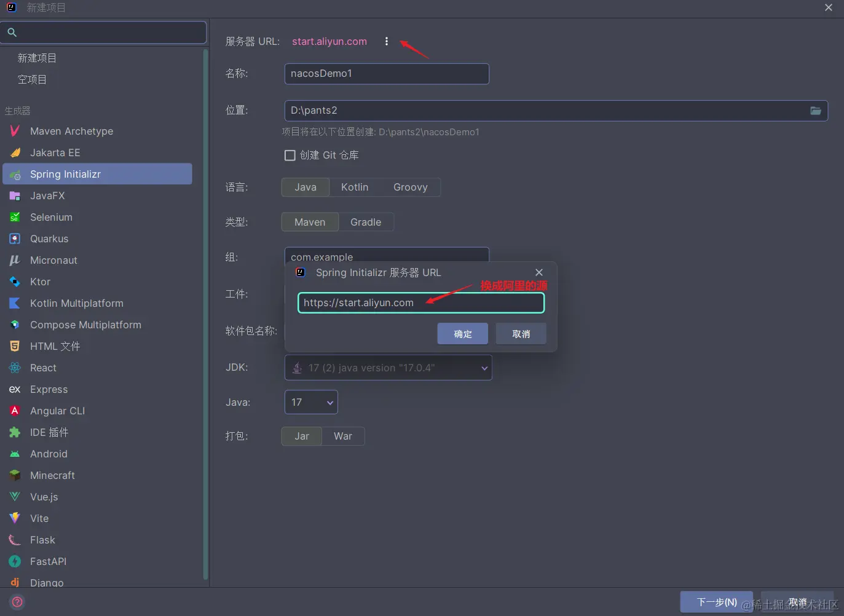
Task: Click the Express generator icon
Action: click(x=15, y=389)
